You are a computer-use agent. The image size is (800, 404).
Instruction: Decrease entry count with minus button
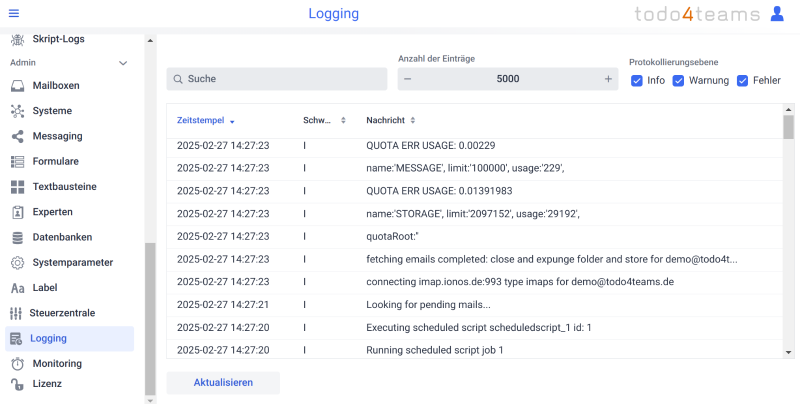coord(408,79)
